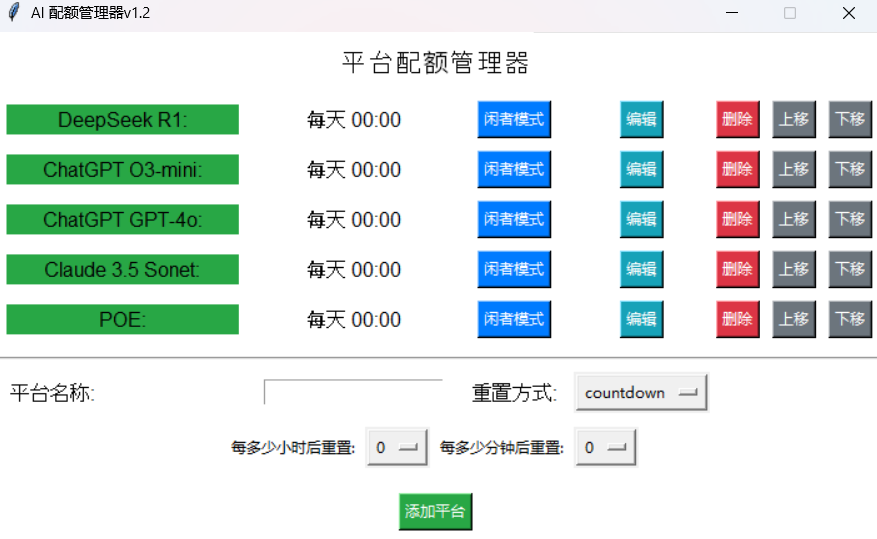Click the feather app icon in title bar
Screen dimensions: 877x539
14,12
